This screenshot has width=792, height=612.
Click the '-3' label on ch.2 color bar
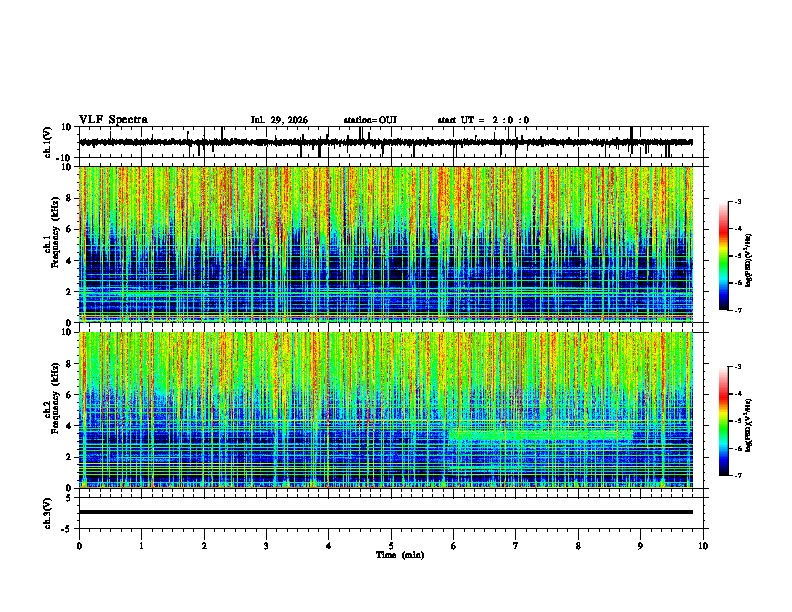coord(737,367)
